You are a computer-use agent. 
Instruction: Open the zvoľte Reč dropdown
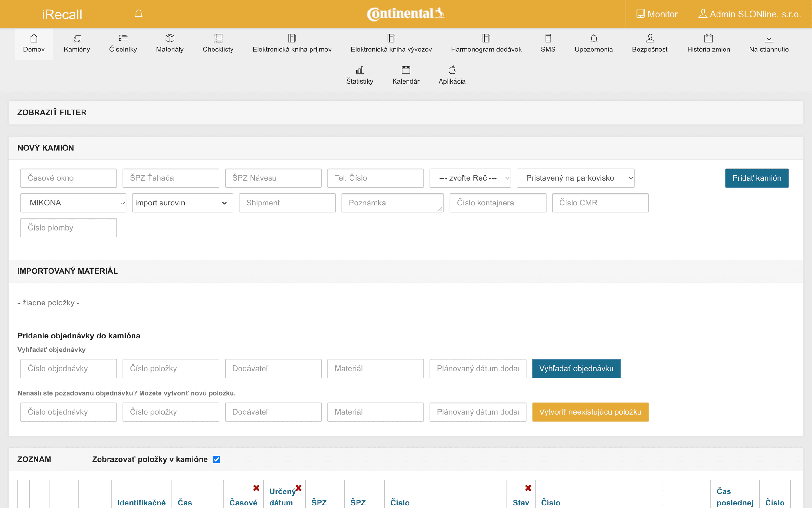click(x=470, y=178)
